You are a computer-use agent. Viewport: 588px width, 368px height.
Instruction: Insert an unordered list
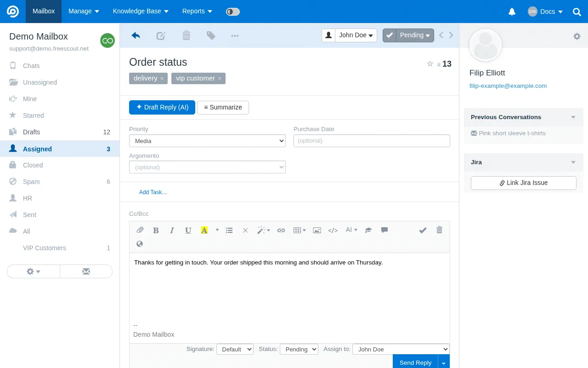click(229, 230)
